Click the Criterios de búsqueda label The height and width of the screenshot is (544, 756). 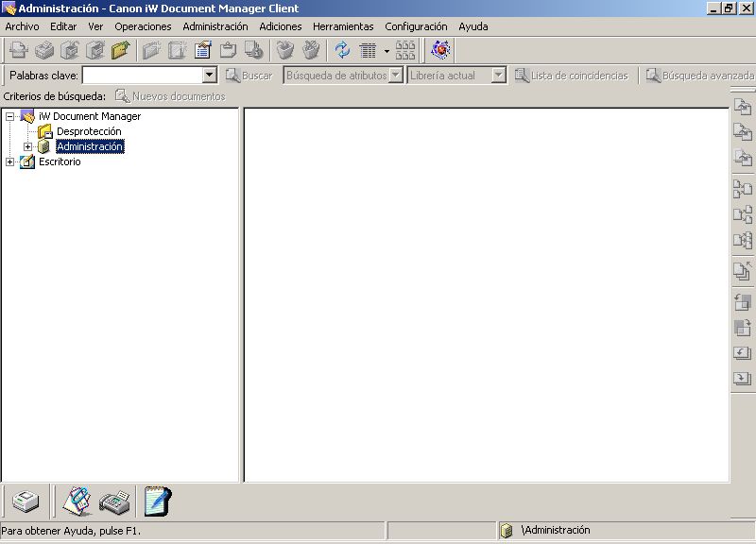[55, 96]
